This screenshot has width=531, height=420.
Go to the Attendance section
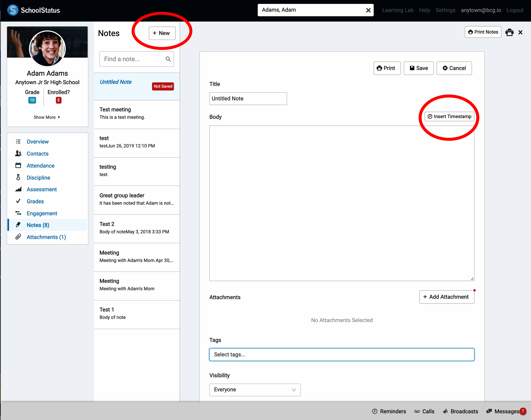[40, 165]
